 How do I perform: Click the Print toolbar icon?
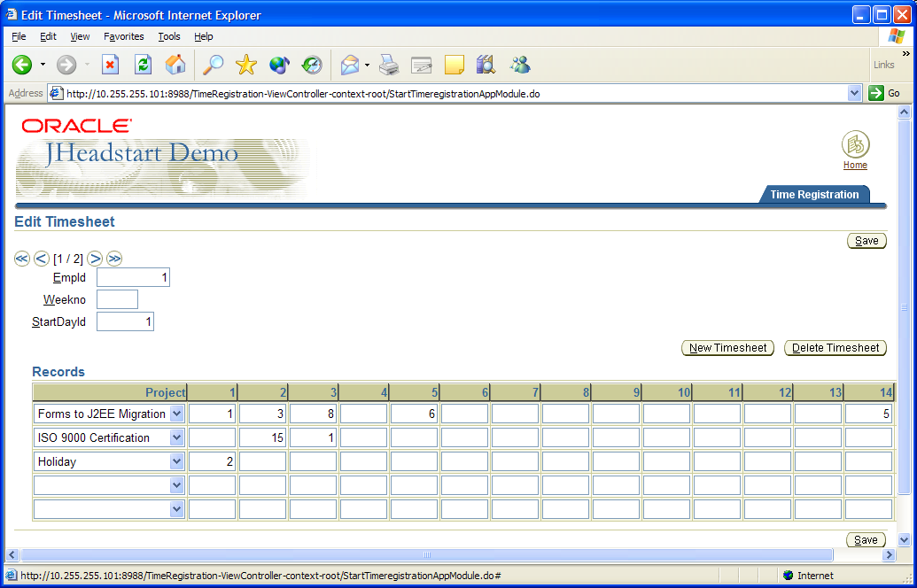tap(389, 65)
